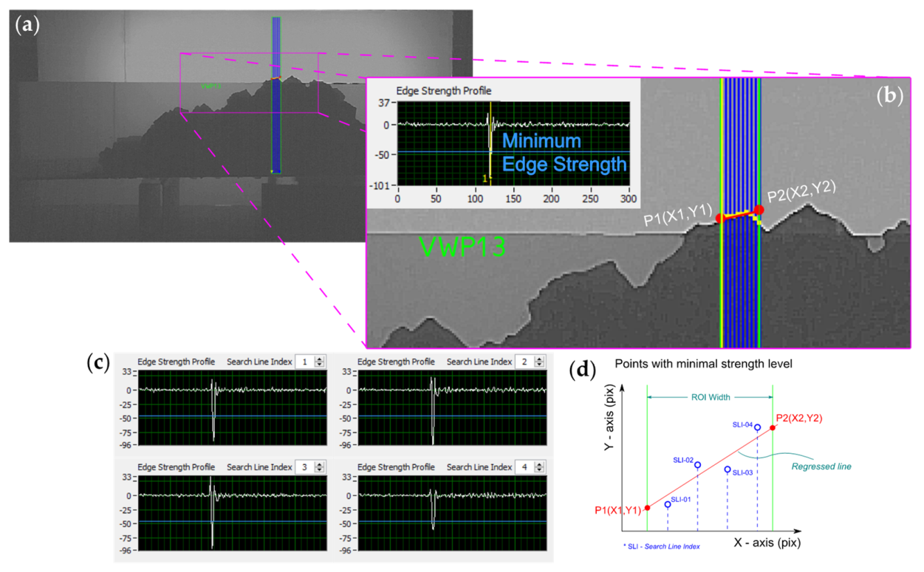Click the 'Regressed line' label

click(821, 466)
